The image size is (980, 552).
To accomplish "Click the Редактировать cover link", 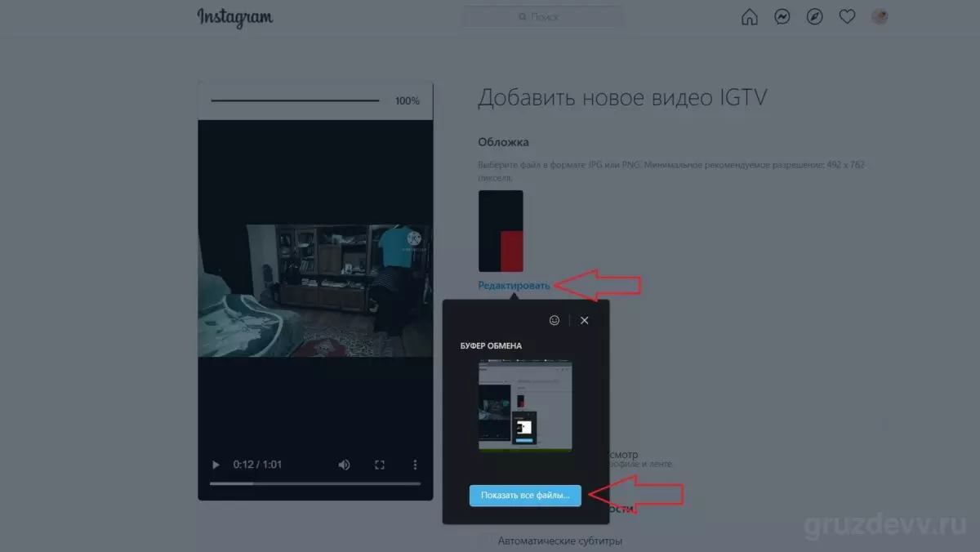I will pos(514,285).
